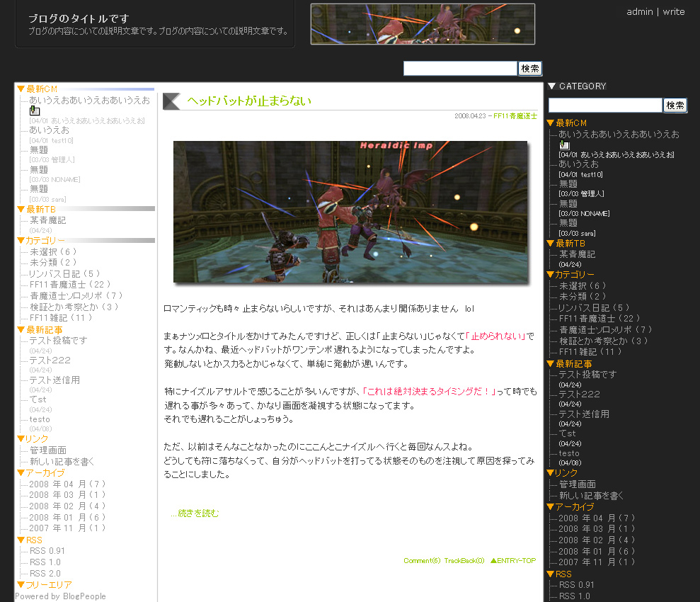Open right 管理画面 link
The height and width of the screenshot is (602, 700).
tap(578, 484)
